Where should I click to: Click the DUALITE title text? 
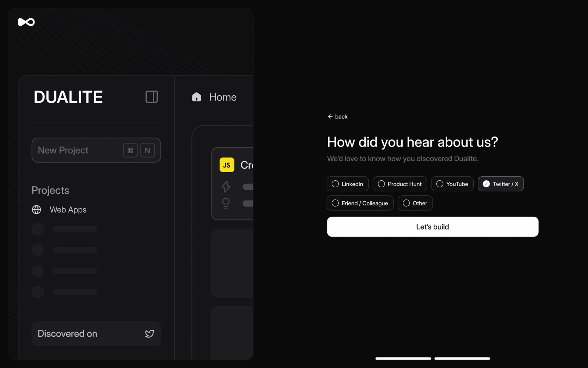(68, 97)
